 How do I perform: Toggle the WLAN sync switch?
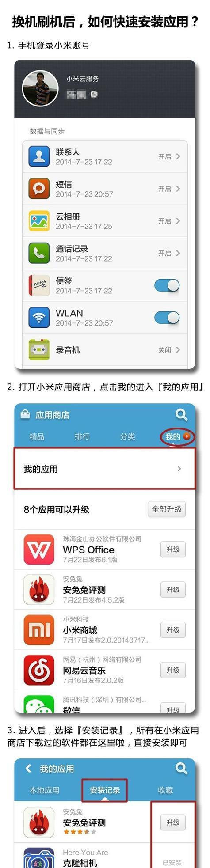[167, 318]
